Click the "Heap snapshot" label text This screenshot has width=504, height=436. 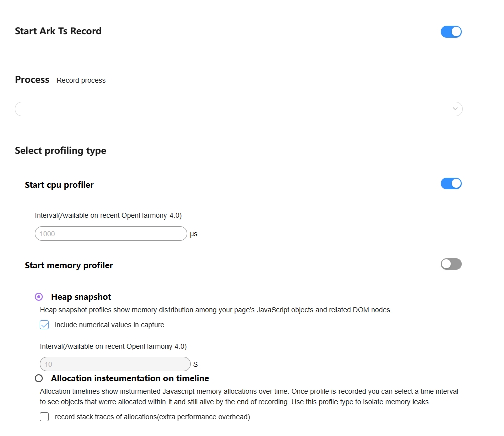point(81,297)
